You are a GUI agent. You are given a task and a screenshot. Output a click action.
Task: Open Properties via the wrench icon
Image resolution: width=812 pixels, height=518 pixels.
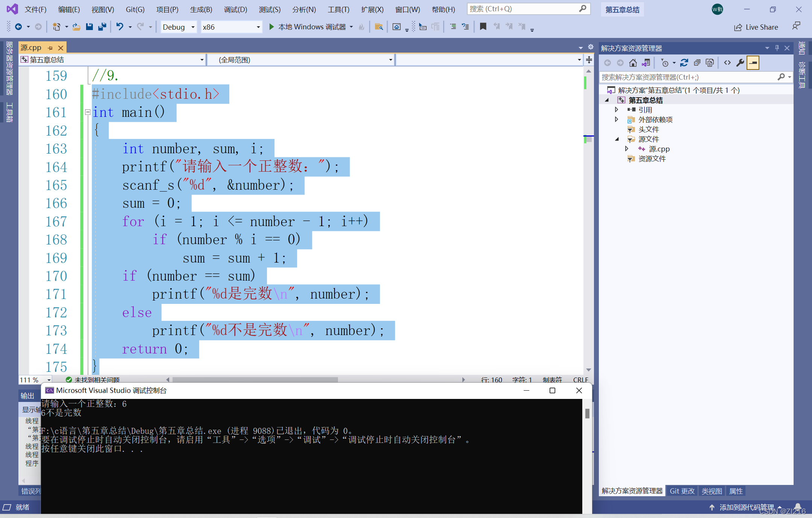point(740,63)
